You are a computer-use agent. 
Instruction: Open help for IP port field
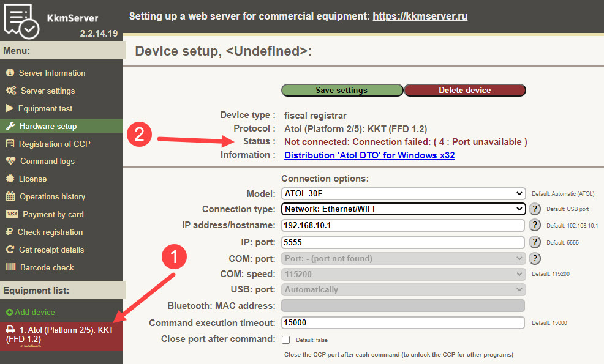click(535, 242)
